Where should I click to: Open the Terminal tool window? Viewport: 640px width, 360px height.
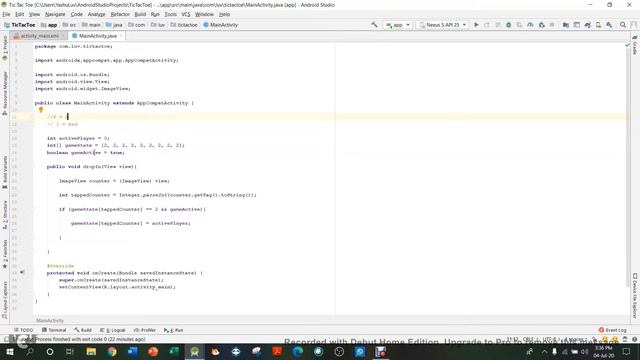coord(54,330)
